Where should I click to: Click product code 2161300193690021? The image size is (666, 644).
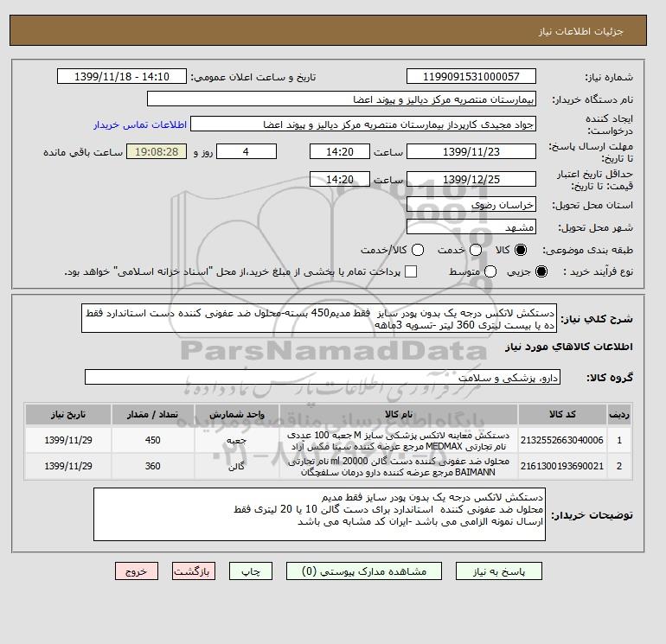pos(562,466)
